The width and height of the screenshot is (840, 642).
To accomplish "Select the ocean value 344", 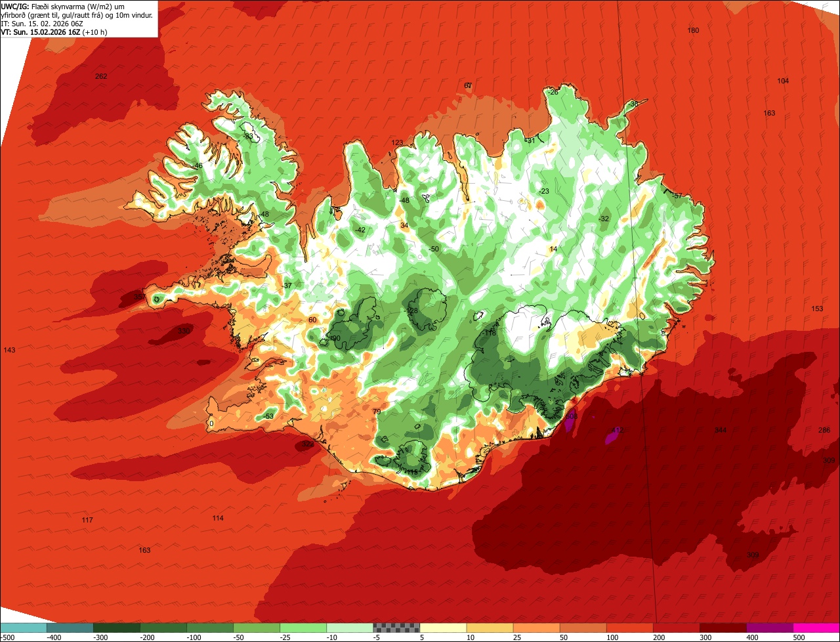I will [721, 430].
